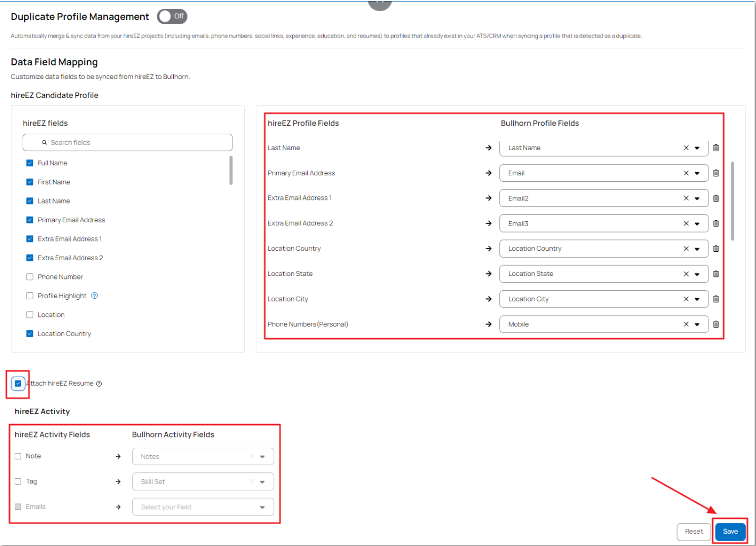The width and height of the screenshot is (756, 546).
Task: Uncheck Extra Email Address 1 checkbox
Action: click(30, 239)
